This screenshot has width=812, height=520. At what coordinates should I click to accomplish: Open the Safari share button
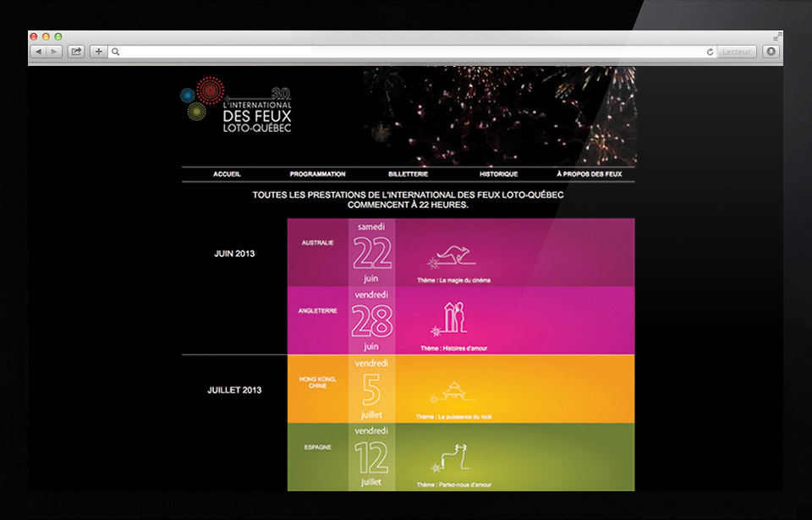[76, 52]
